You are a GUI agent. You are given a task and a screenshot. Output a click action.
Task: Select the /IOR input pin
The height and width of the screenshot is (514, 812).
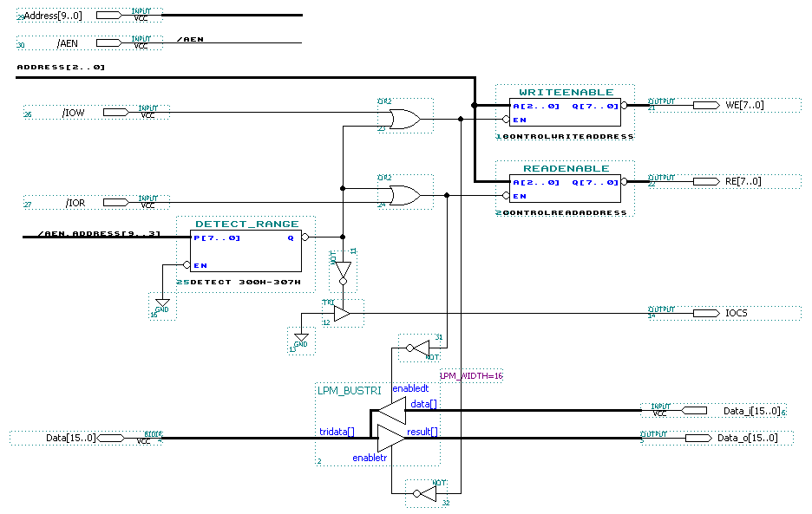pos(115,203)
